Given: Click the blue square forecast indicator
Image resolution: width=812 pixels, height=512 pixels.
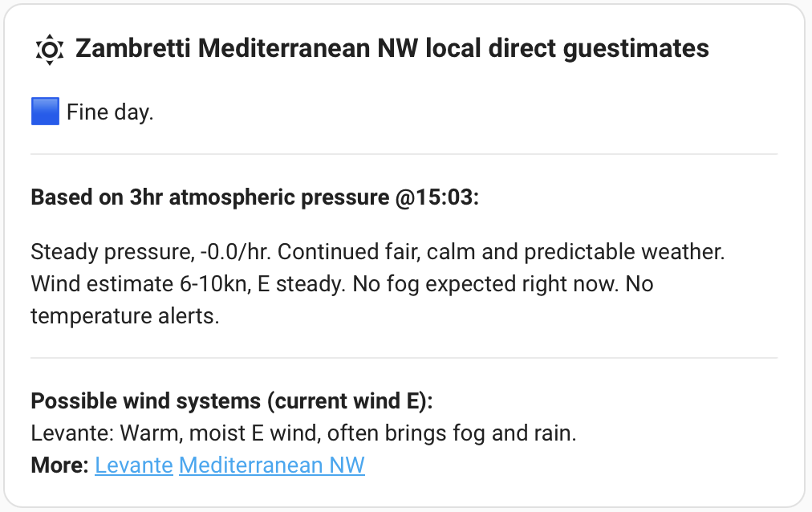Looking at the screenshot, I should pos(45,112).
